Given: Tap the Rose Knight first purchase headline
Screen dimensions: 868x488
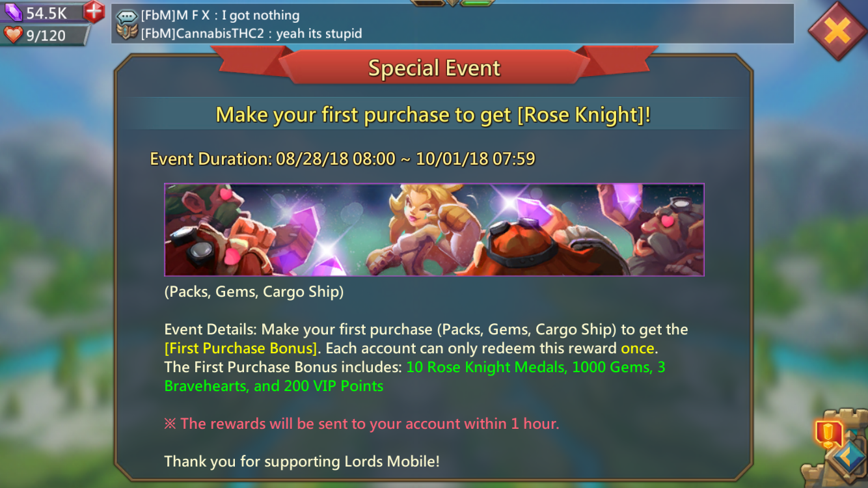Looking at the screenshot, I should [433, 115].
